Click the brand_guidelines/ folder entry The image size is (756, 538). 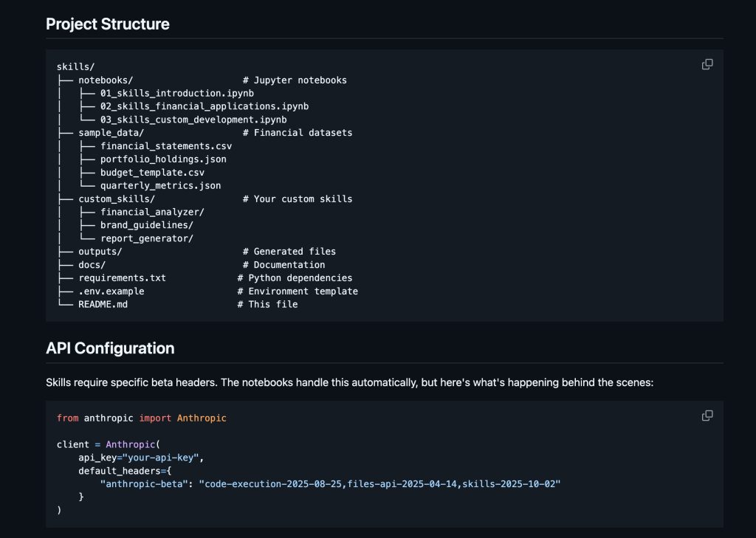tap(147, 225)
